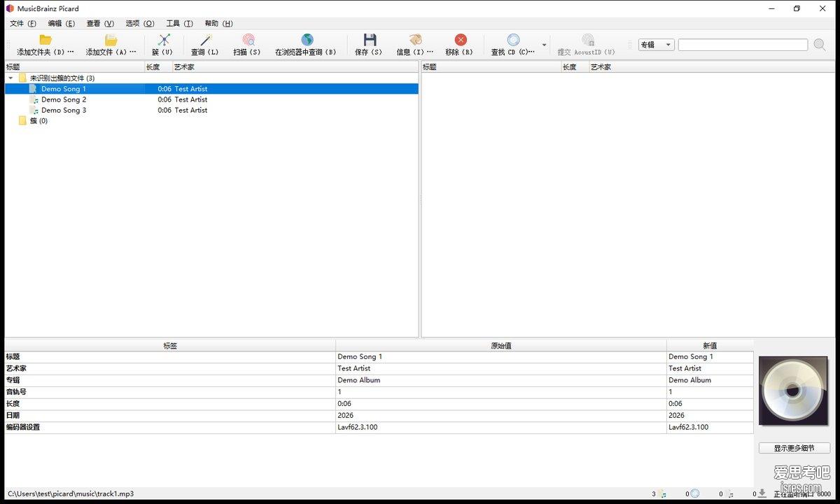The width and height of the screenshot is (840, 504).
Task: Click the 显示更多细节 button
Action: tap(794, 448)
